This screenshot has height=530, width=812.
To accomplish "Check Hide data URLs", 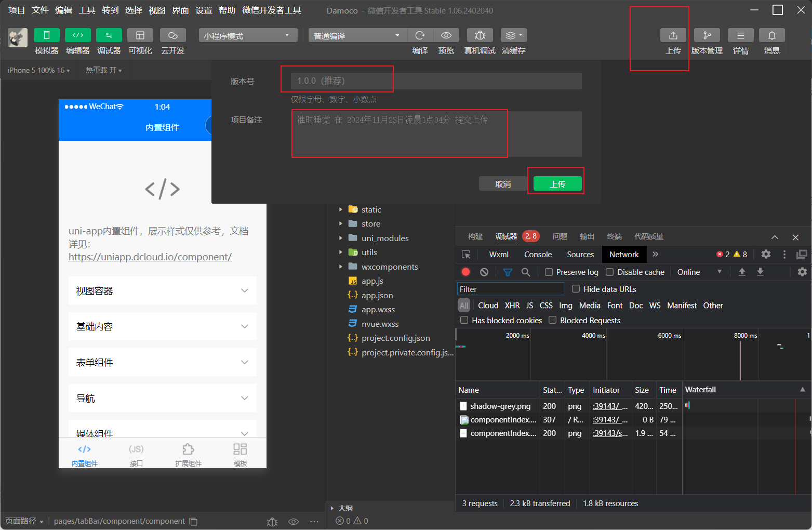I will coord(576,289).
